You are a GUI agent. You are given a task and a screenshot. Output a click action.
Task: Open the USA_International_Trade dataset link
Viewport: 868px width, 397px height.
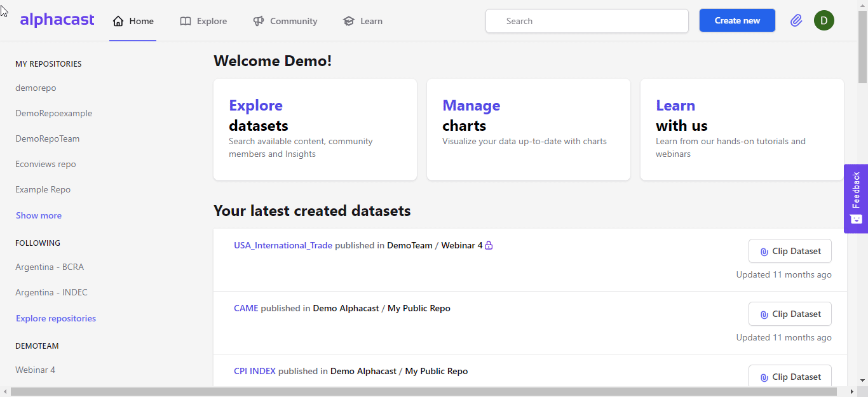pos(283,245)
